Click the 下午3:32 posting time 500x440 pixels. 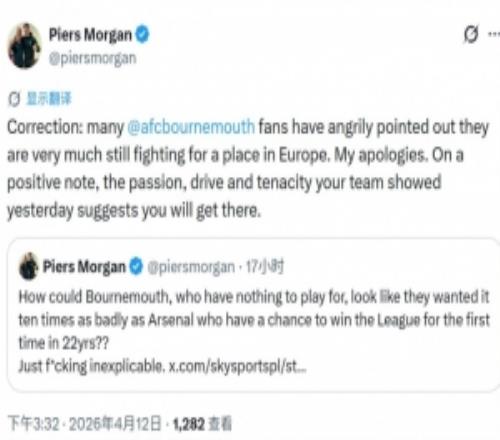(x=34, y=424)
